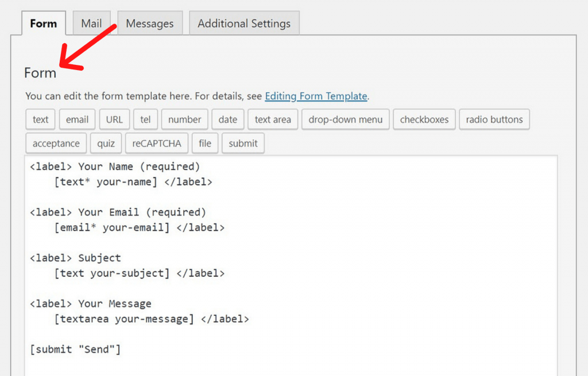Add a drop-down menu tag
The image size is (588, 376).
click(346, 119)
